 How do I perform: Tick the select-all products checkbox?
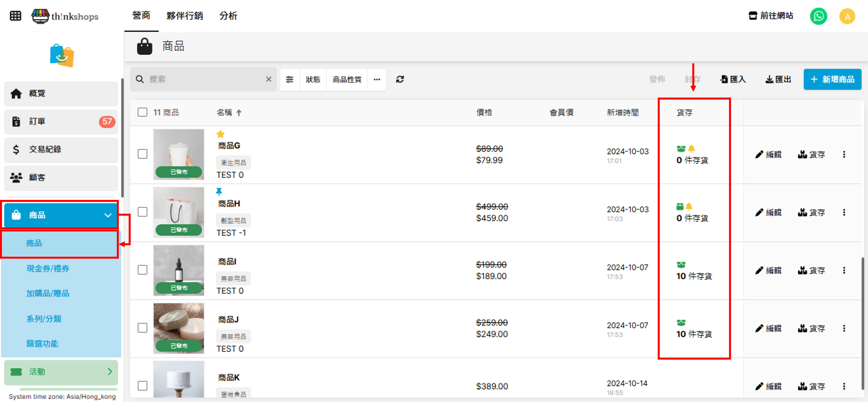[x=143, y=112]
